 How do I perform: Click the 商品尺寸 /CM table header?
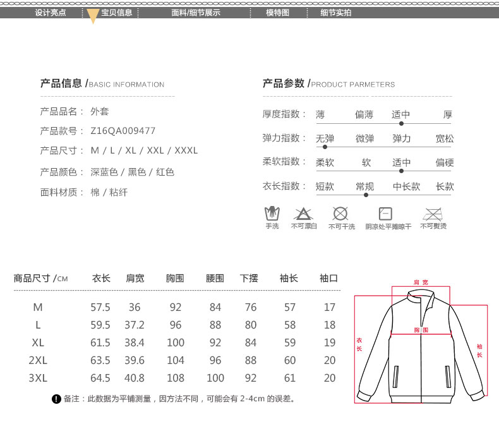40,278
